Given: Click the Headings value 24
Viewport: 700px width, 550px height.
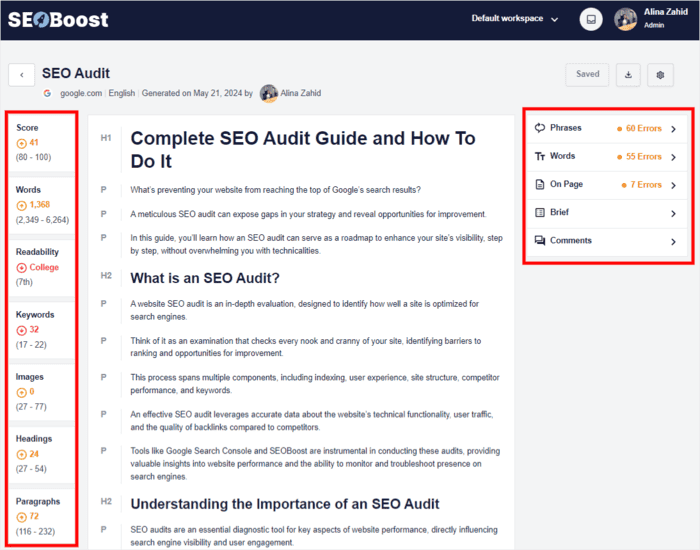Looking at the screenshot, I should pyautogui.click(x=34, y=454).
